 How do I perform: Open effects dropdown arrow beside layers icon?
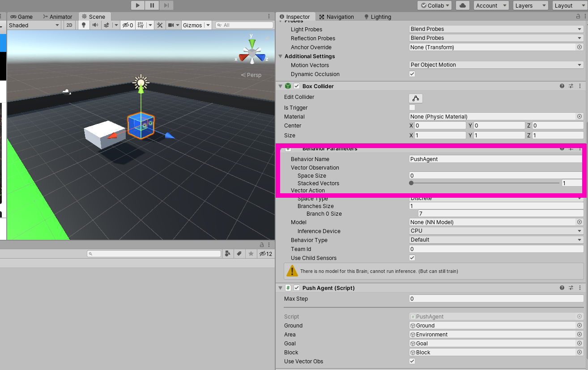tap(116, 25)
